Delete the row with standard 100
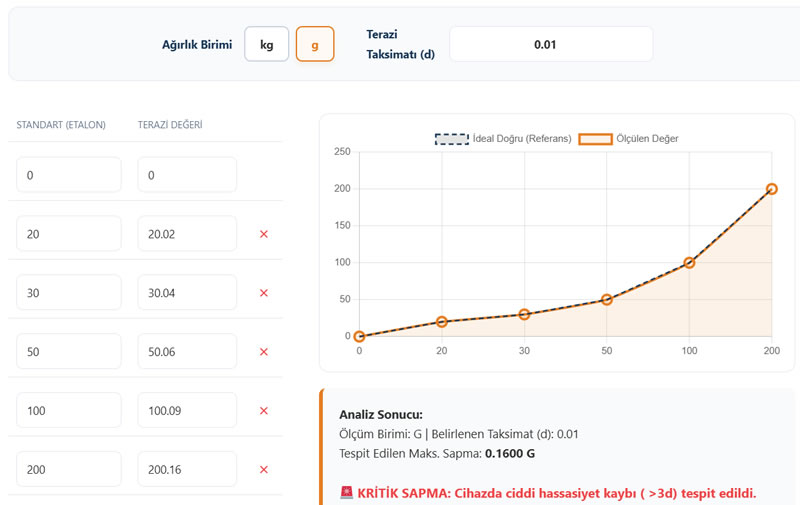This screenshot has height=505, width=800. tap(264, 411)
